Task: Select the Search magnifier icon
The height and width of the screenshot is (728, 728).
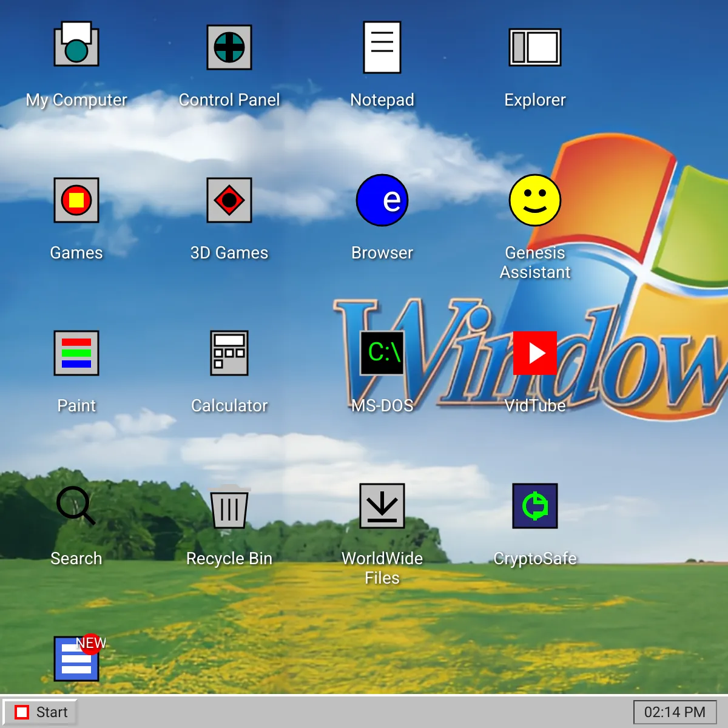Action: point(76,506)
